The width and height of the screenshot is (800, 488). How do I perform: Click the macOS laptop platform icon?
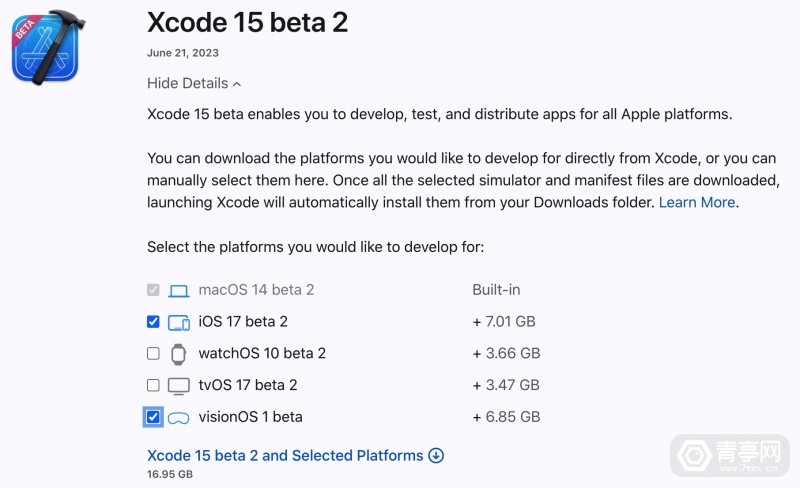178,290
